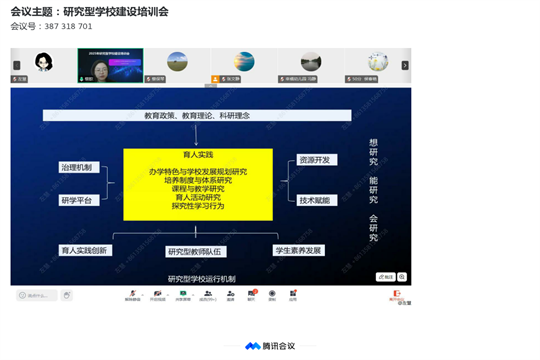540x360 pixels.
Task: Click the magnifier zoom icon on shared screen
Action: point(402,277)
